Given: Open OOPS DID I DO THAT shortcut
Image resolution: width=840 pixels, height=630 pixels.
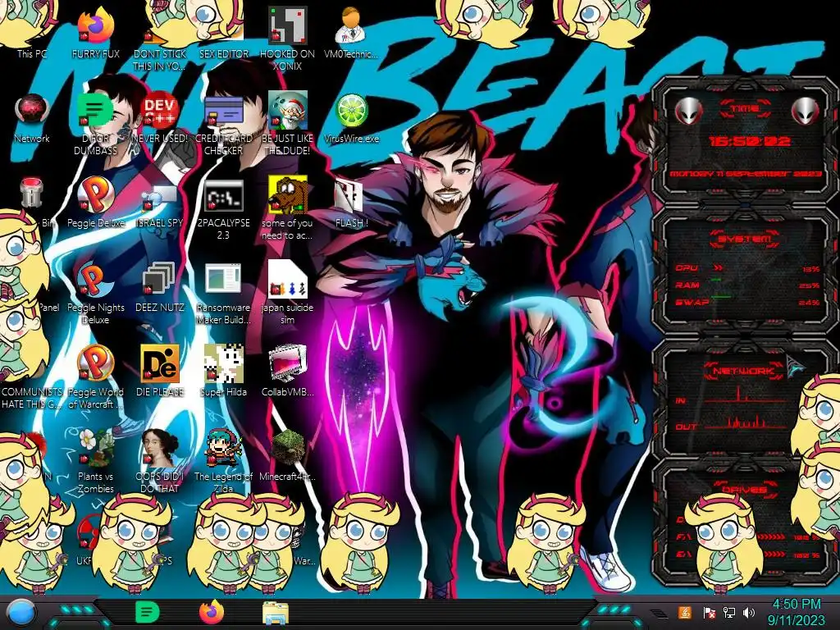Looking at the screenshot, I should pos(160,461).
